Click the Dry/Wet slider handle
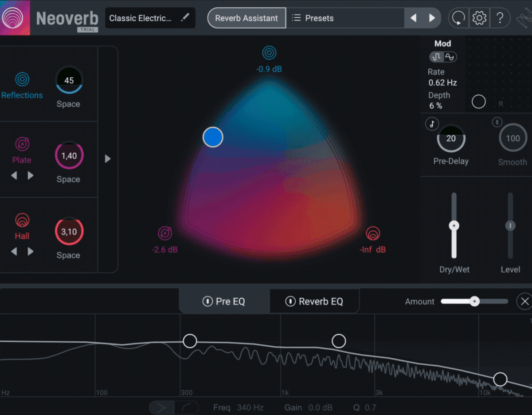Screen dimensions: 532x415 click(454, 225)
